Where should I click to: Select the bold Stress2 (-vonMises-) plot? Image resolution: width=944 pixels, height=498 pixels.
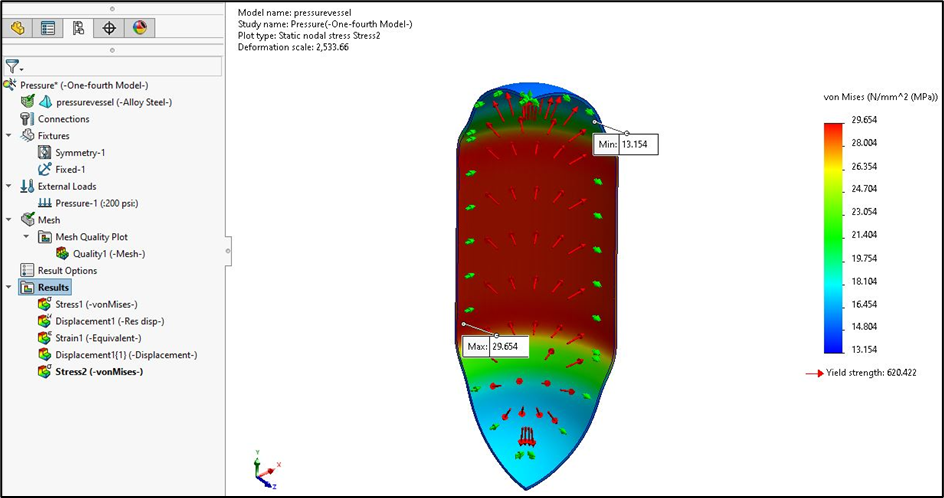pos(99,372)
